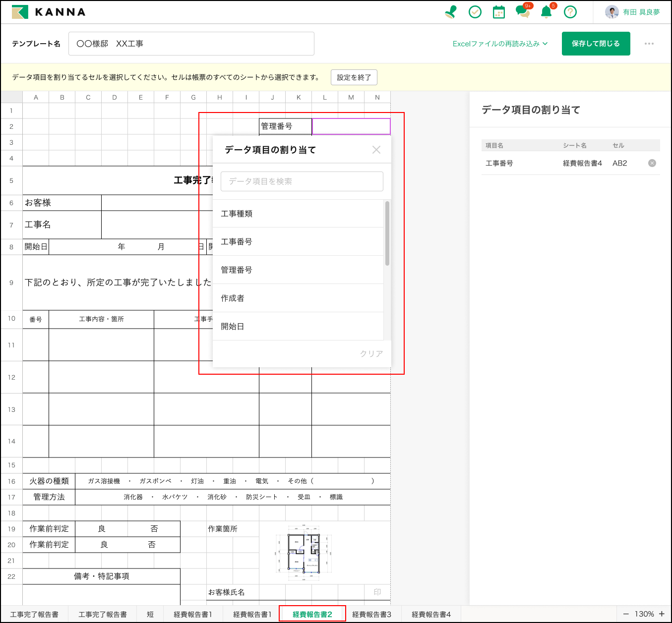Close the データ項目の割り当て popup
This screenshot has width=672, height=623.
(x=376, y=150)
